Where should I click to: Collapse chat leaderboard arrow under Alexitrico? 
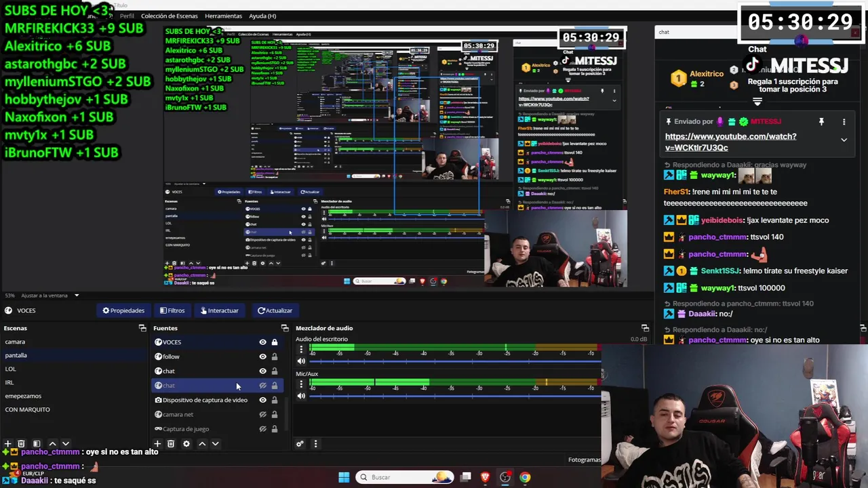tap(757, 102)
